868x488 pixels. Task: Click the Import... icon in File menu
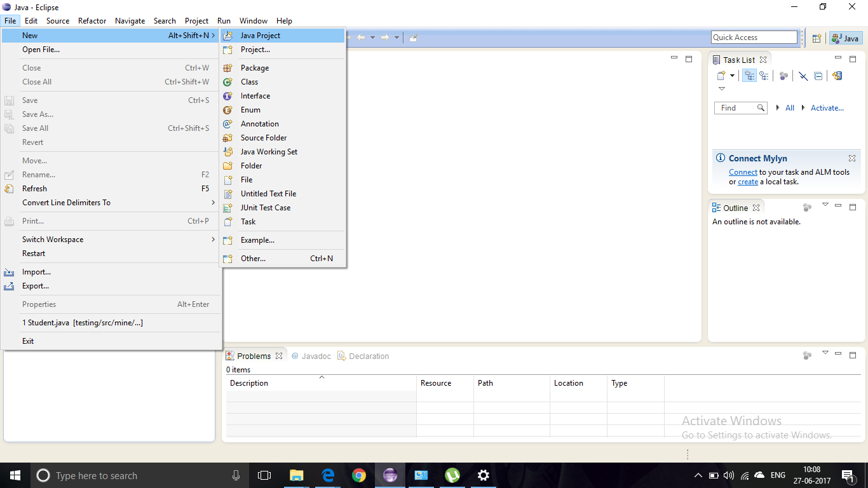click(9, 272)
